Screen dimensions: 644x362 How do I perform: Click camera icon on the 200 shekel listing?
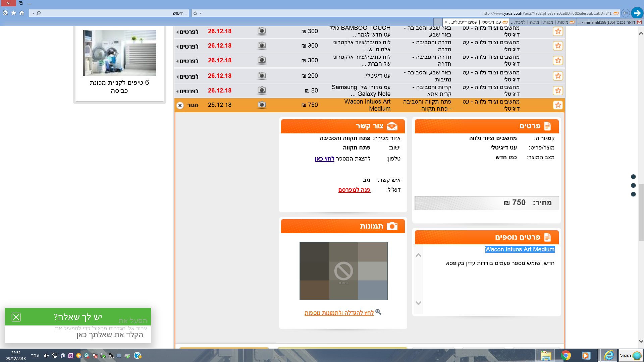click(x=262, y=76)
